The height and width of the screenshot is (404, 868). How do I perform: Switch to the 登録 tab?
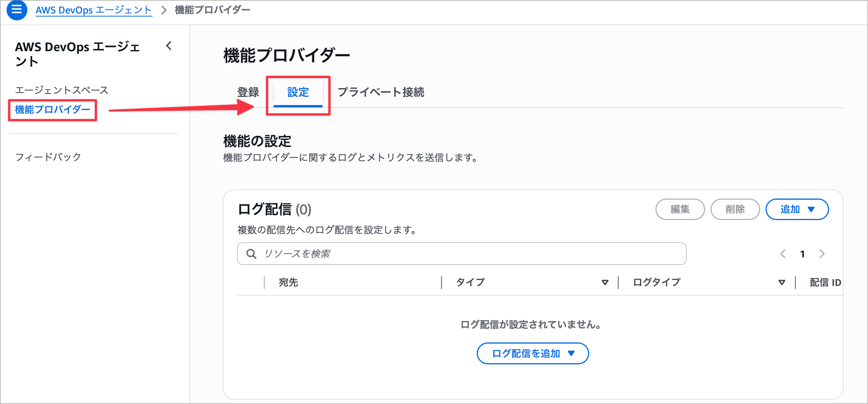click(x=248, y=92)
